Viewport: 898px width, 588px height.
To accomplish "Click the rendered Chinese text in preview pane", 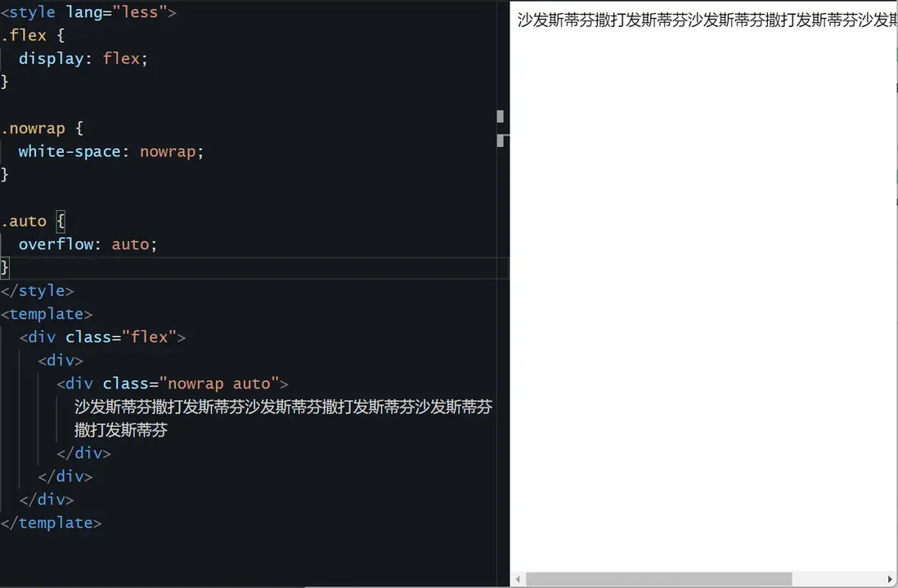I will coord(703,20).
